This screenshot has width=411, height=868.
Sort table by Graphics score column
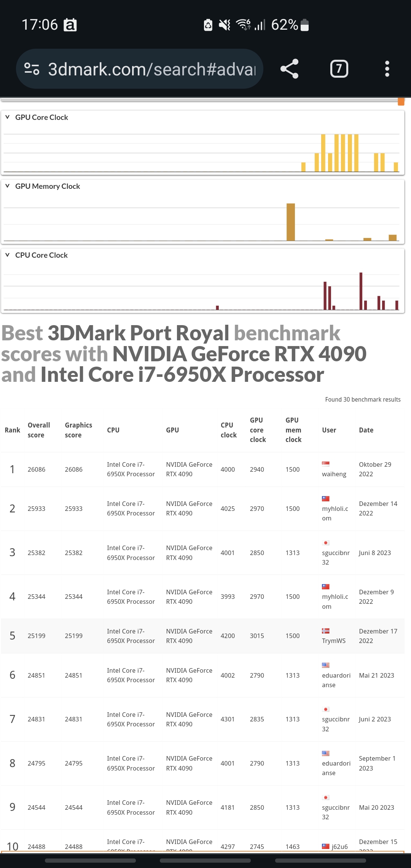[78, 430]
